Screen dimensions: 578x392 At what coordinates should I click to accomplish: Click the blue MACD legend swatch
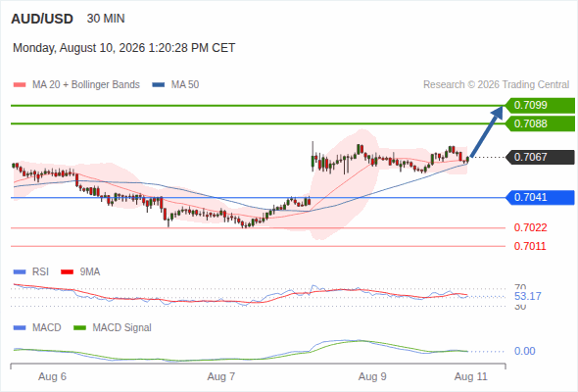point(20,328)
